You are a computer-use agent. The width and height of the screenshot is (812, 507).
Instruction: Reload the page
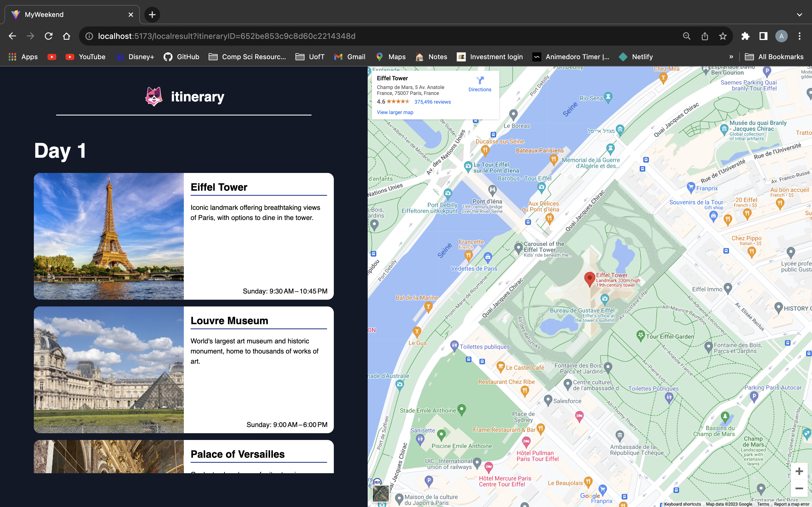coord(49,36)
